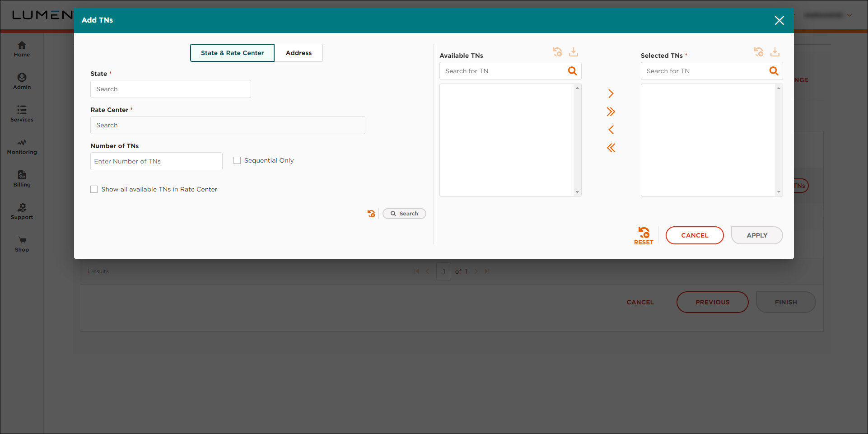Image resolution: width=868 pixels, height=434 pixels.
Task: Click the first-page navigation arrow
Action: coord(416,271)
